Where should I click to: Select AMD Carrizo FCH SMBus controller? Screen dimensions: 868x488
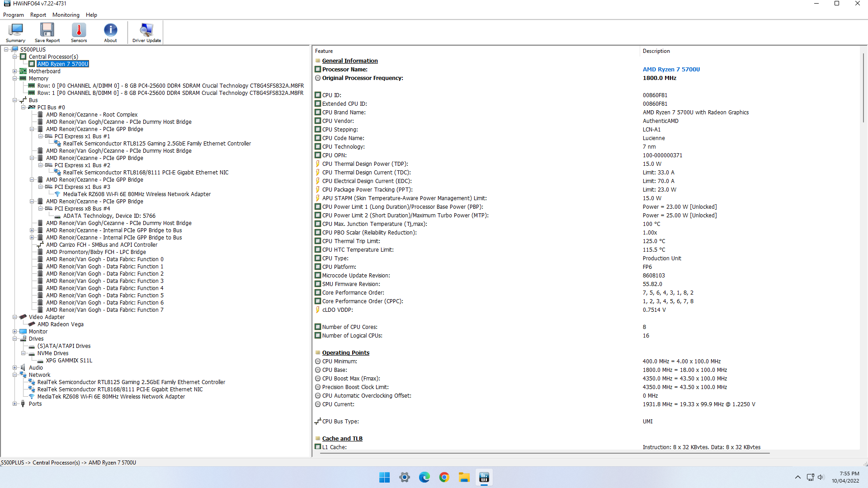(x=102, y=245)
